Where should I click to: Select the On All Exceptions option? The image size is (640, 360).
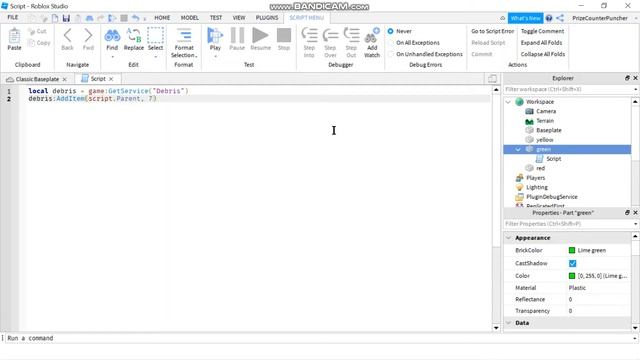391,42
